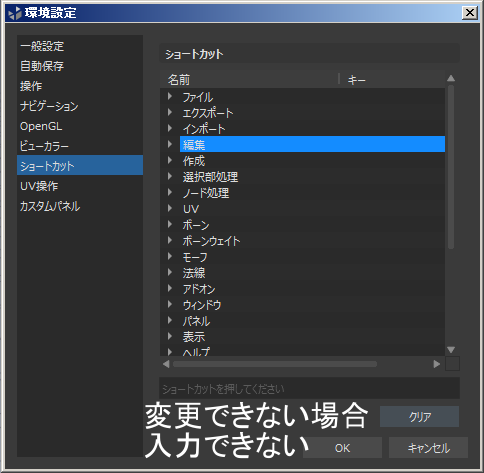Expand the 編集 category arrow

[170, 144]
